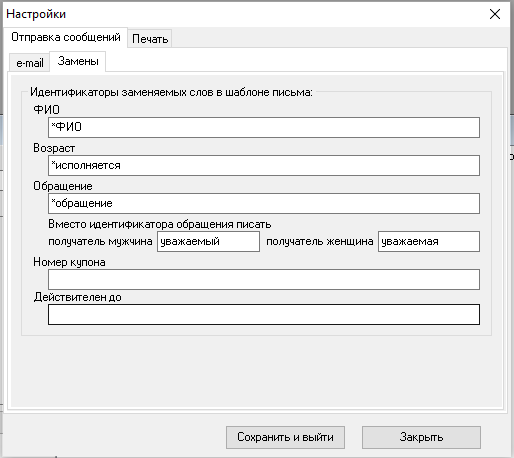Click the field containing *обращение

[264, 203]
